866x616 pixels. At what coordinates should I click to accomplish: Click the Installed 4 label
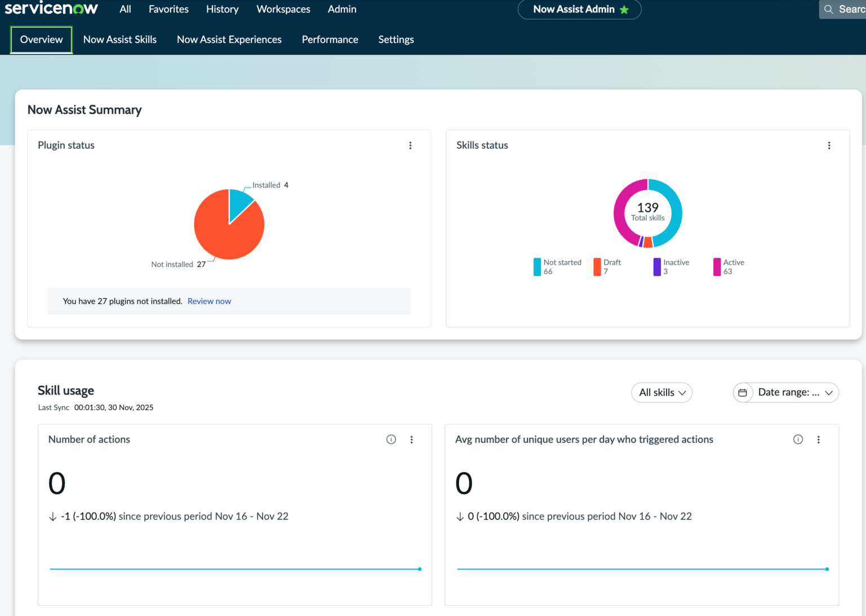click(x=270, y=185)
